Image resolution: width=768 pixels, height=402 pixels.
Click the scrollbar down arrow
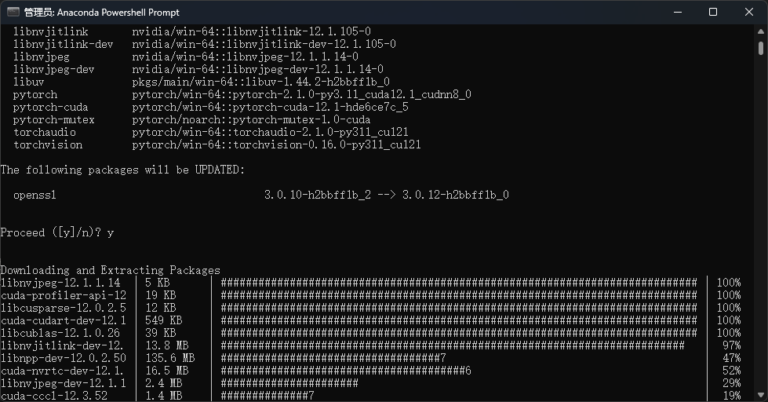[x=760, y=395]
